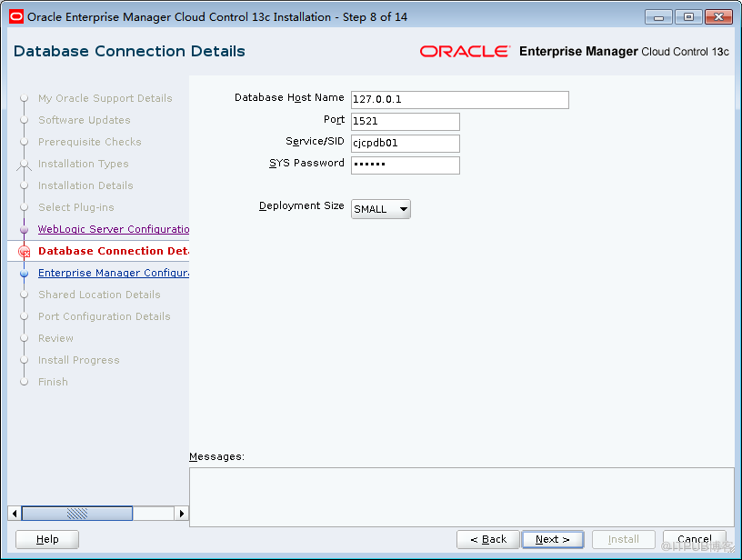Click the Finish step
The image size is (742, 560).
click(53, 382)
